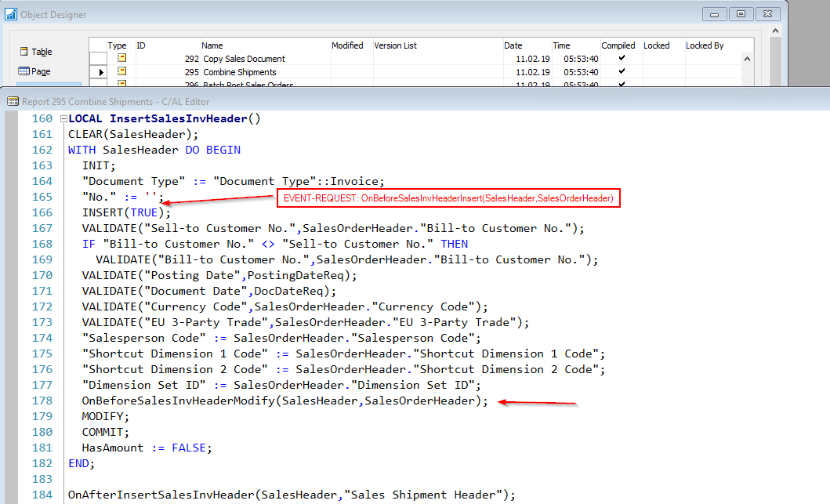Click the report icon beside Combine Shipments

[123, 71]
